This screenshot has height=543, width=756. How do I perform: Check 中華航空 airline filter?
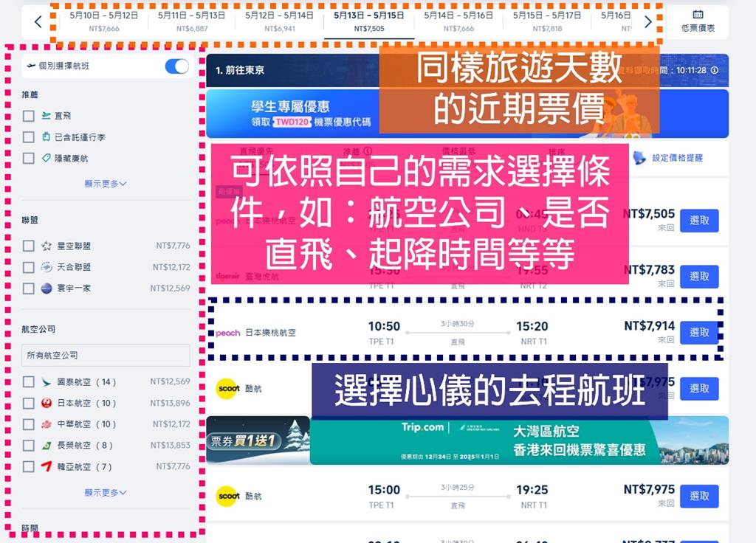point(29,424)
